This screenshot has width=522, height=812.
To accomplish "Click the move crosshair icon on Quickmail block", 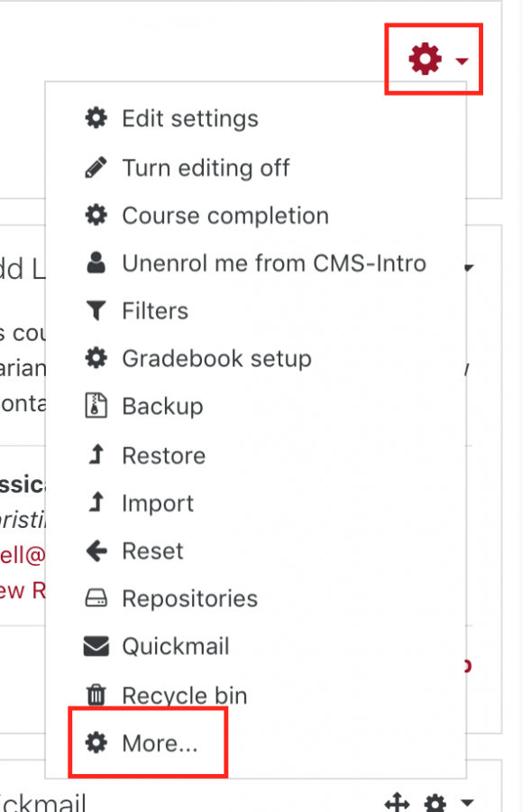I will pyautogui.click(x=398, y=802).
